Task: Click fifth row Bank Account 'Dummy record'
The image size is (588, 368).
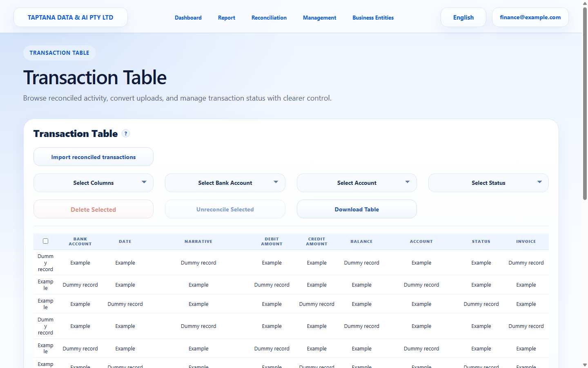Action: (80, 348)
